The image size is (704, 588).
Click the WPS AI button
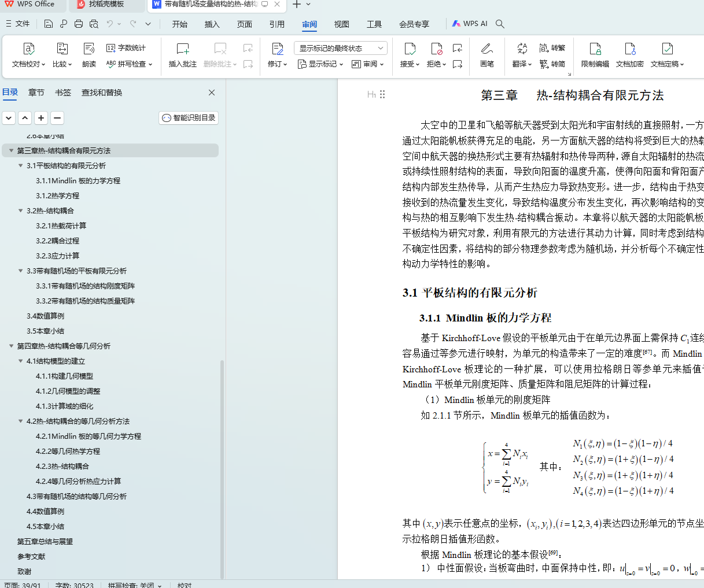coord(470,24)
